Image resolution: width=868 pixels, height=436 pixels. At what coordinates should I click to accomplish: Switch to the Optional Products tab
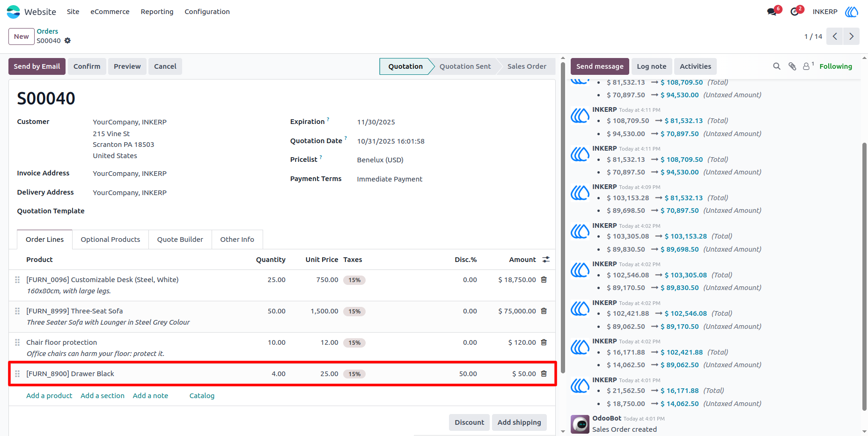110,240
